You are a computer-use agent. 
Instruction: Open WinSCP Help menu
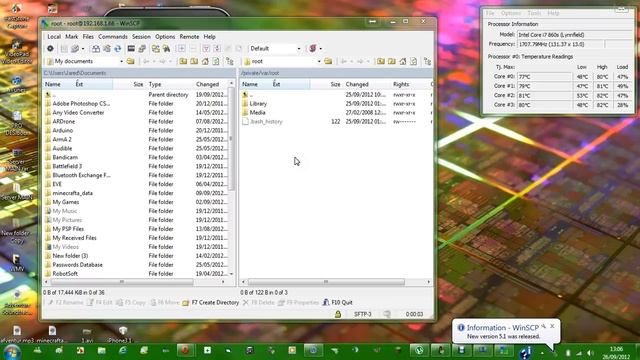(209, 36)
